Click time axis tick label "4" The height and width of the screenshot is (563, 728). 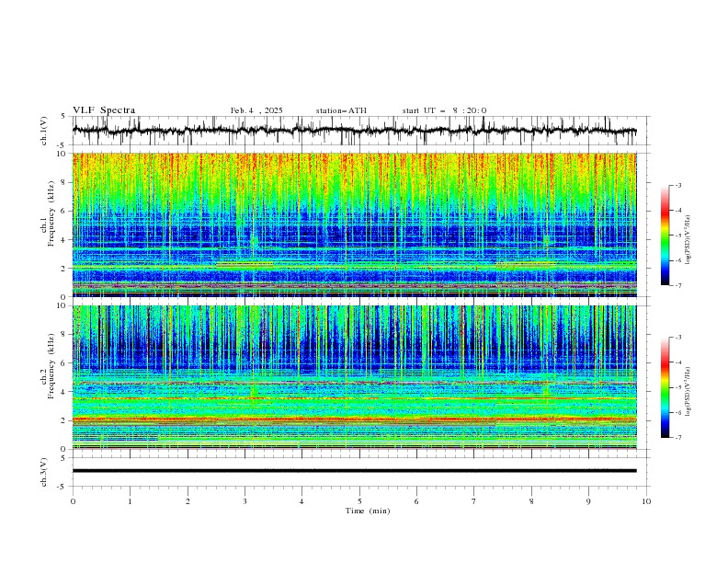301,501
